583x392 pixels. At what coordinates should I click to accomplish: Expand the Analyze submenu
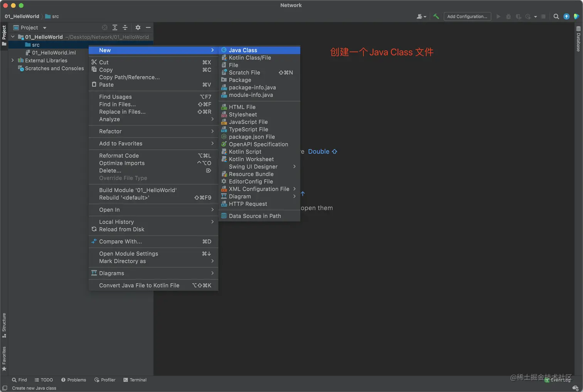pos(153,119)
